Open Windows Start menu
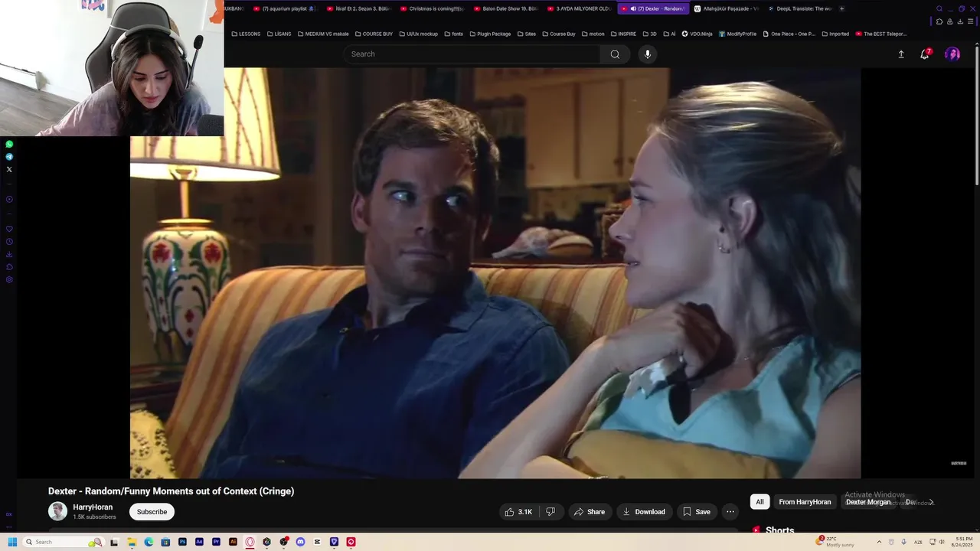Image resolution: width=980 pixels, height=551 pixels. pyautogui.click(x=12, y=542)
